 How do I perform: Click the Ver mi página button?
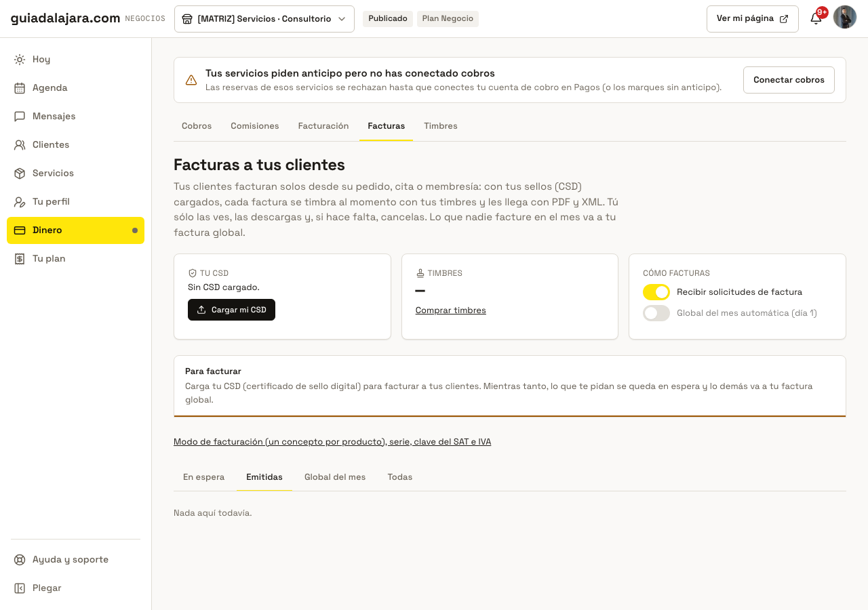[x=753, y=19]
